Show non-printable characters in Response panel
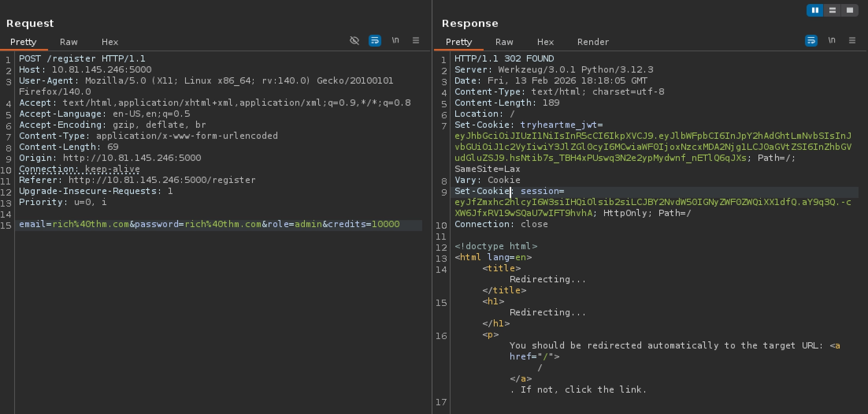The image size is (868, 414). (832, 41)
